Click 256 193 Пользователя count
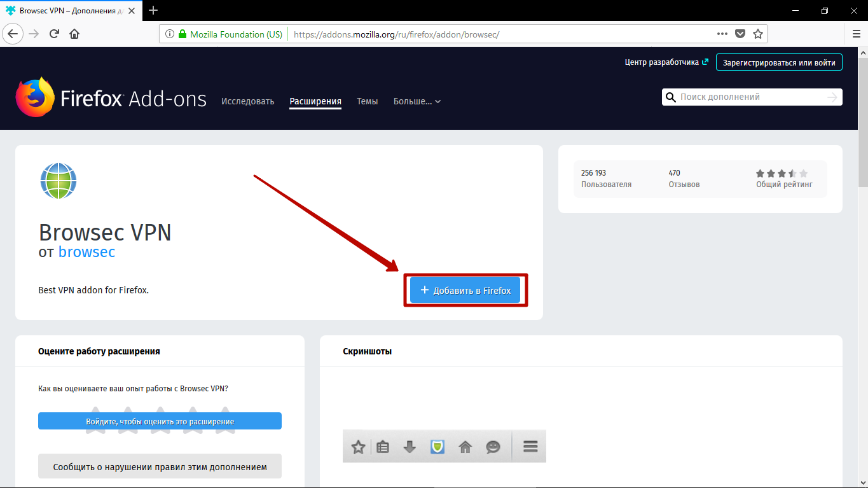Image resolution: width=868 pixels, height=488 pixels. click(x=606, y=179)
